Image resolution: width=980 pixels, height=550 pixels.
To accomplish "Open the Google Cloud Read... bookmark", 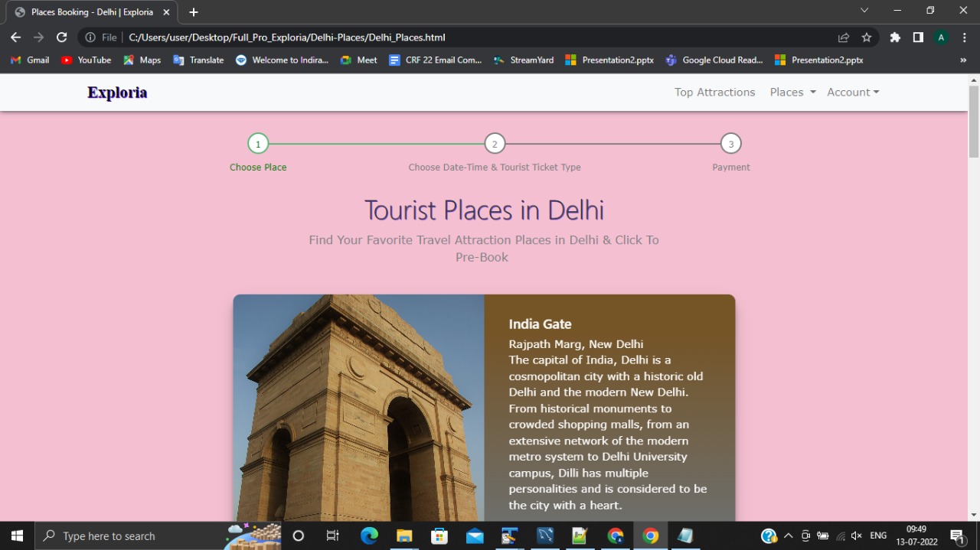I will click(714, 60).
